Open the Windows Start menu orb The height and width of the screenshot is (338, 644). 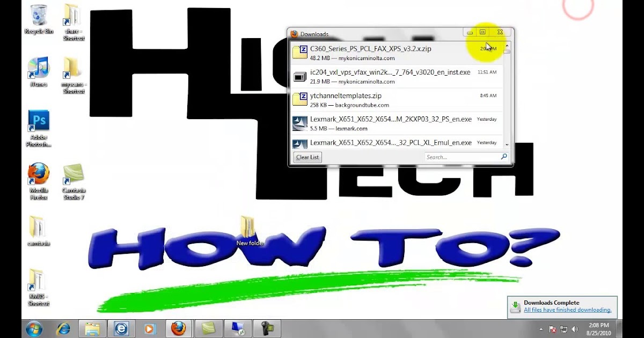click(34, 328)
